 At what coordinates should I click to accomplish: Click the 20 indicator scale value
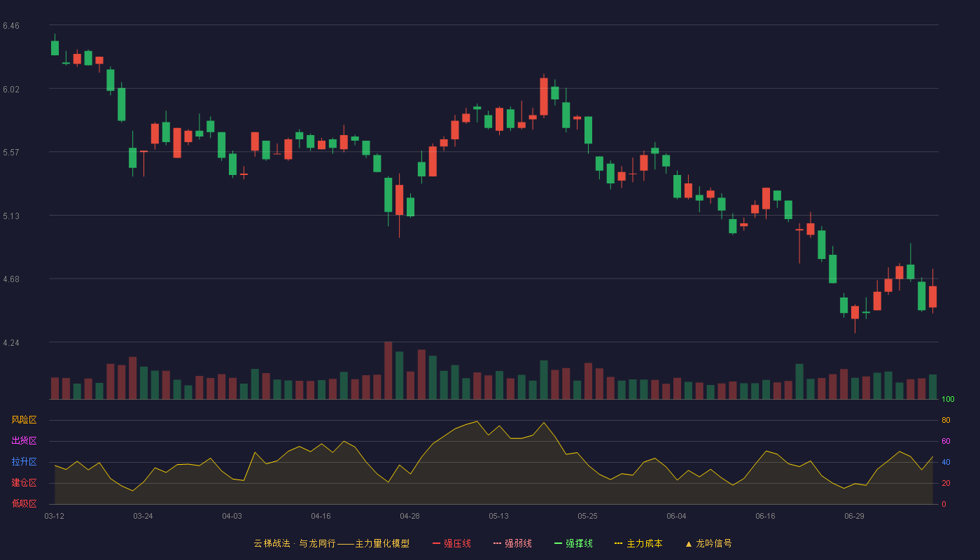point(946,484)
